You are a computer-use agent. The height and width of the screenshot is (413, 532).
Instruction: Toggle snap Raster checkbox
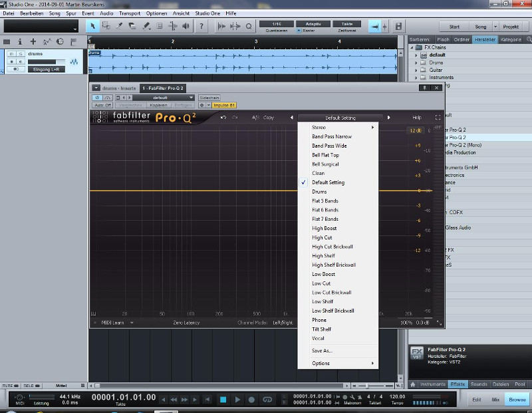(x=299, y=31)
